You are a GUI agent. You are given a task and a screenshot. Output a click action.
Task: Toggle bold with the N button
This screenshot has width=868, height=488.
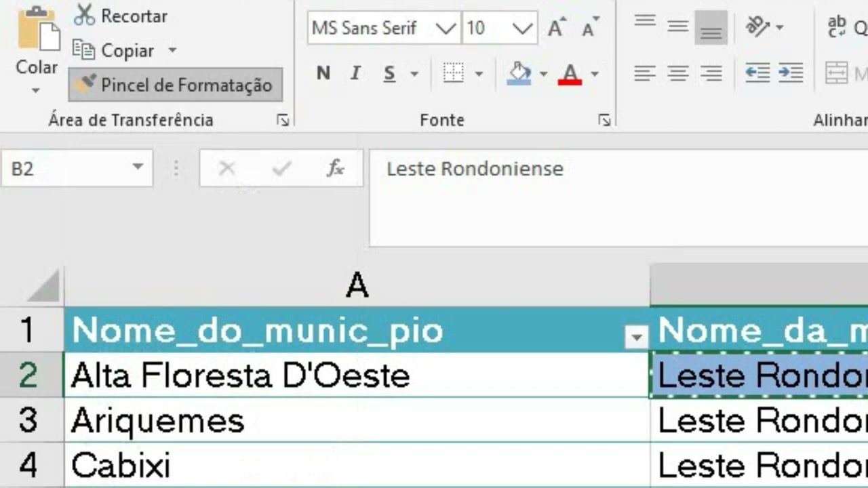tap(323, 73)
